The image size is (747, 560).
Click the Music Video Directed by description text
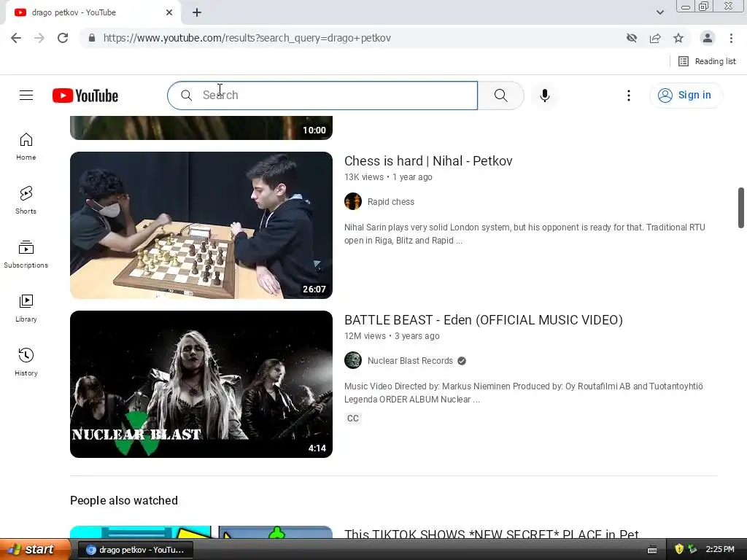coord(524,393)
